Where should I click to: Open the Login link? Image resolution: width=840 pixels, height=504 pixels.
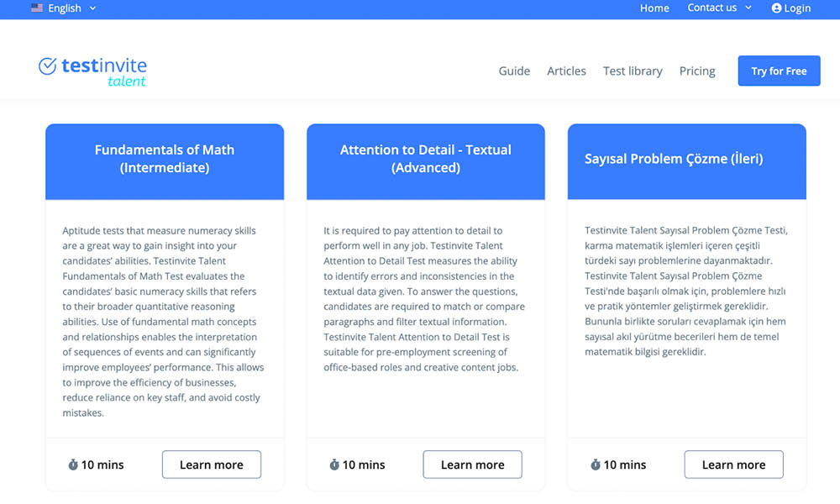point(796,8)
